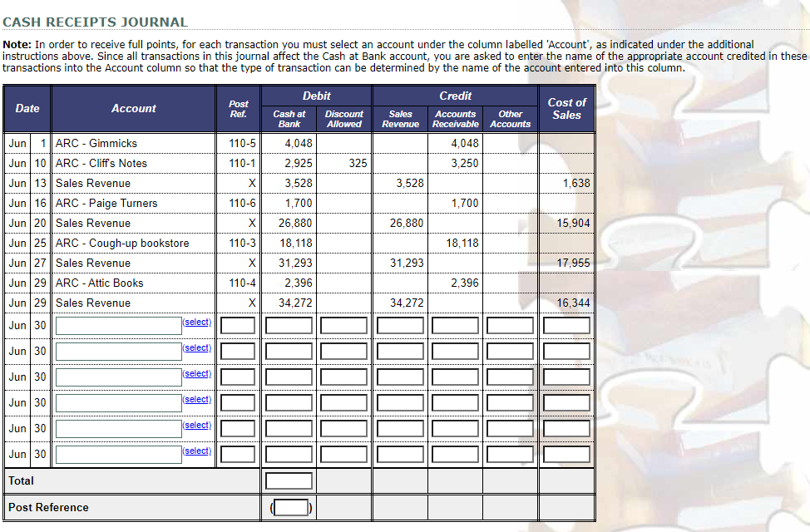Select the Other Accounts column header
This screenshot has height=532, width=810.
pyautogui.click(x=510, y=119)
